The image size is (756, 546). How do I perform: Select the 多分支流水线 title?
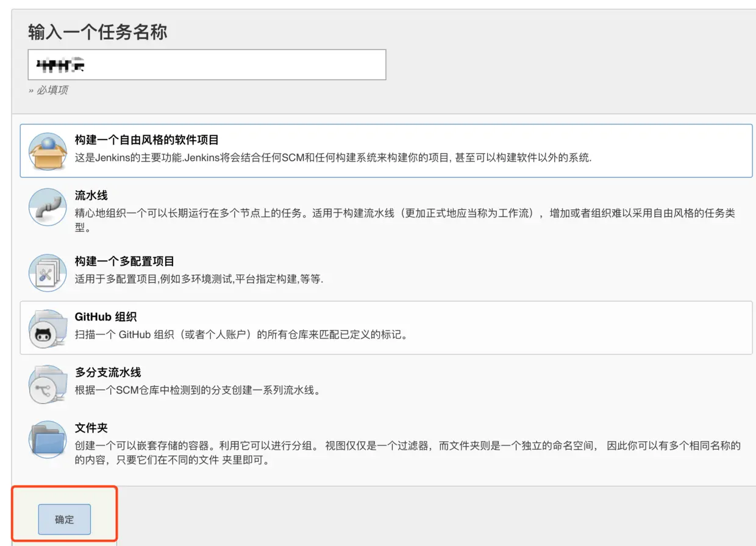point(108,372)
